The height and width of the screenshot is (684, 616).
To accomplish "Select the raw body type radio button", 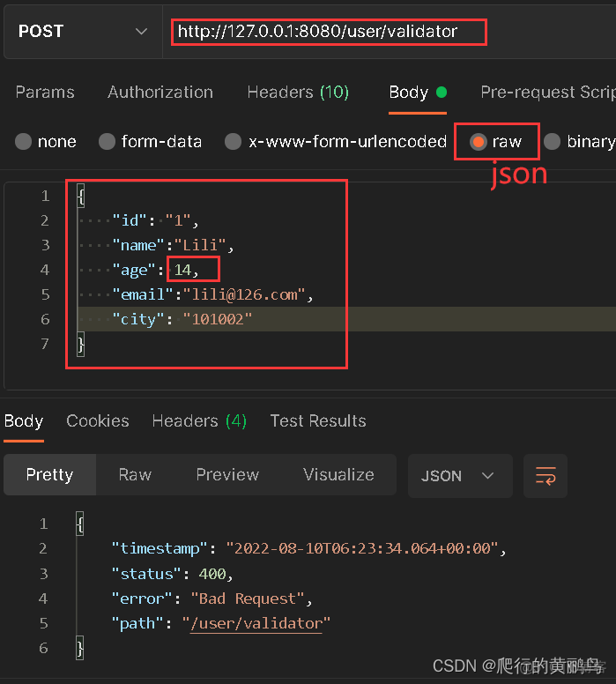I will pos(479,142).
